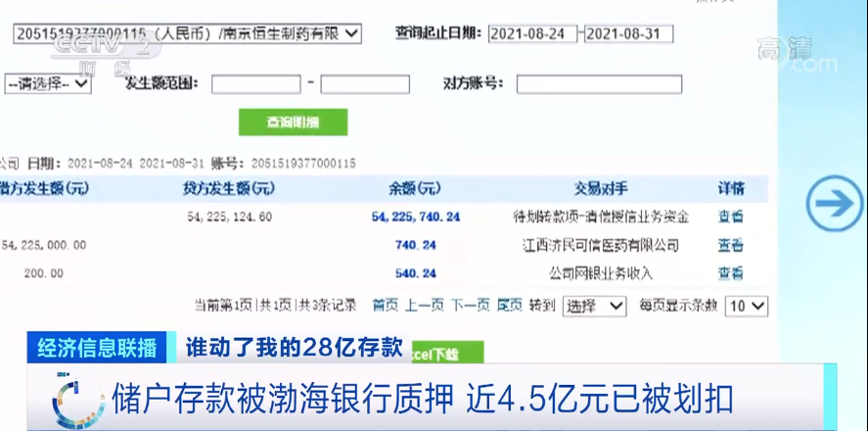Click counterparty 江西济民可信医药有限公司

601,245
